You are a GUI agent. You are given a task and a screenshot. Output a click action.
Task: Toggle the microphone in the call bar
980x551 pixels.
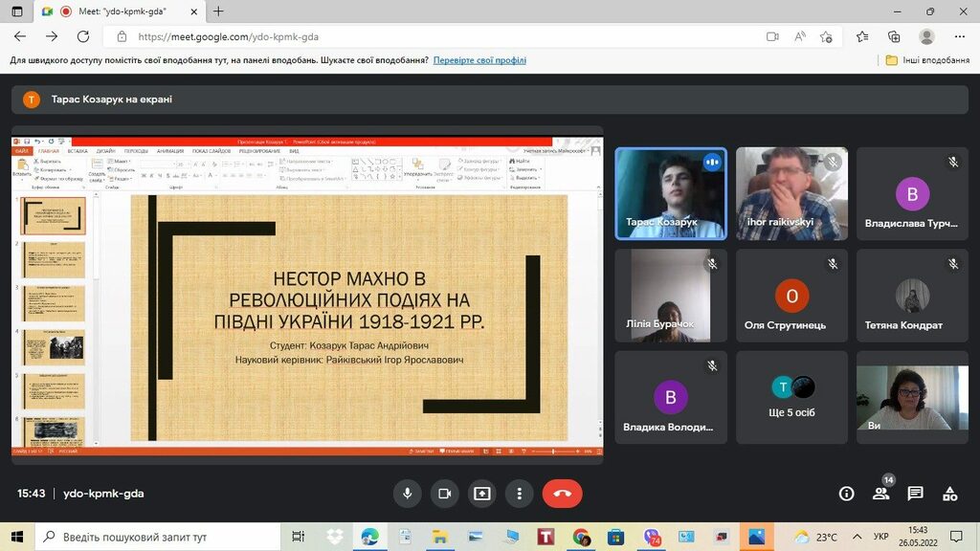click(x=408, y=494)
